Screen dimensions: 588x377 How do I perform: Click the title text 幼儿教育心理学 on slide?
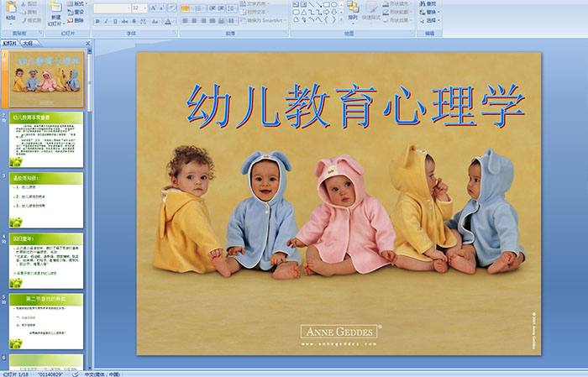[354, 106]
